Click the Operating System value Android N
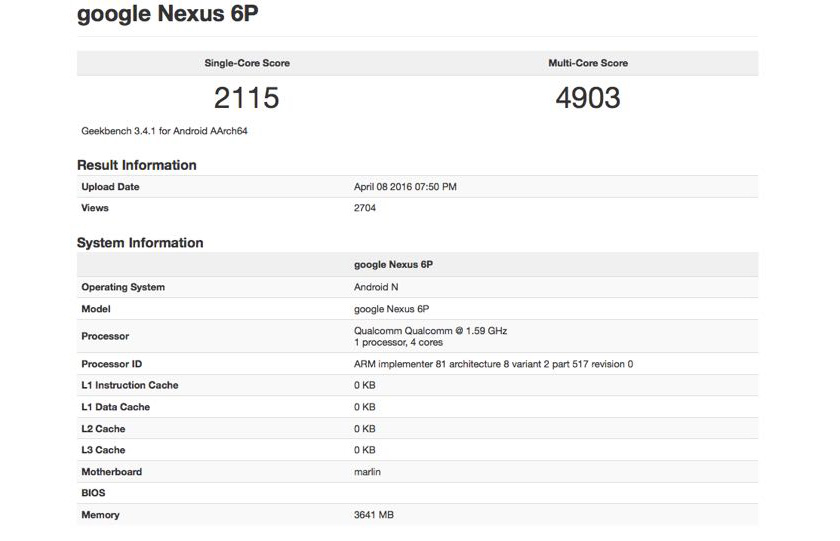840x541 pixels. pos(376,287)
